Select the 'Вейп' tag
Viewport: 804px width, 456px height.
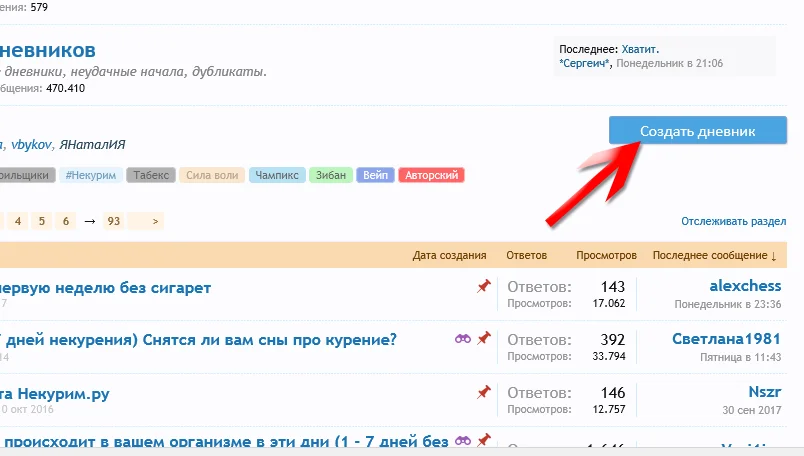[375, 175]
